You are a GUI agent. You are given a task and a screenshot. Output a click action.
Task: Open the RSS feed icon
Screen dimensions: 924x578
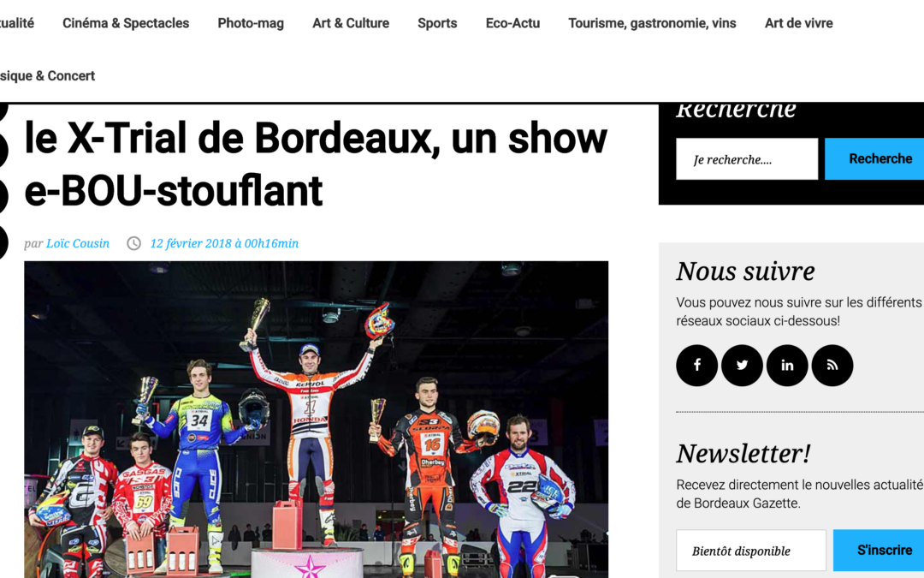click(832, 366)
